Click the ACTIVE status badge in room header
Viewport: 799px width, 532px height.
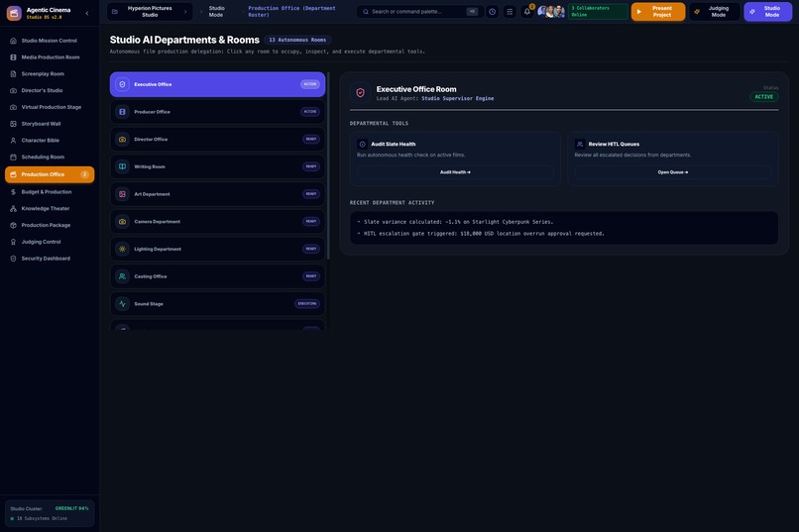(x=764, y=97)
